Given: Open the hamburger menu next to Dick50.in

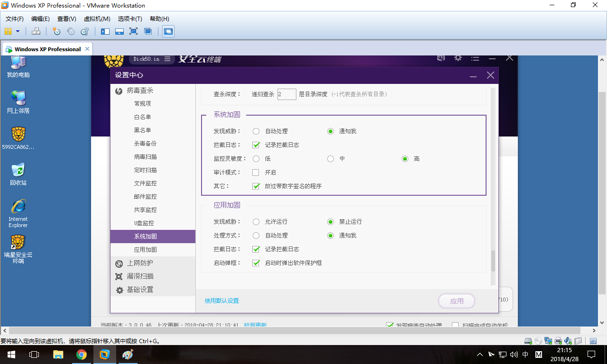Looking at the screenshot, I should pyautogui.click(x=167, y=59).
